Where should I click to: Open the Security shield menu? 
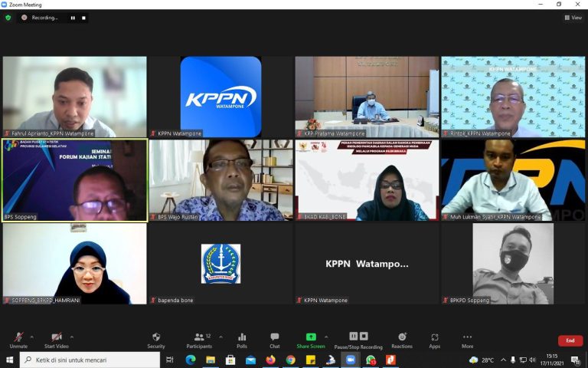[156, 340]
